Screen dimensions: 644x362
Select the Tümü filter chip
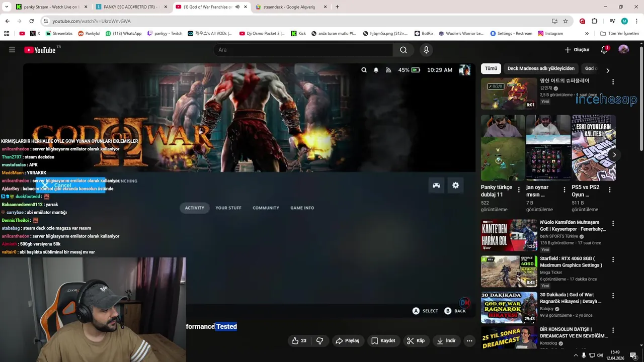pos(491,69)
